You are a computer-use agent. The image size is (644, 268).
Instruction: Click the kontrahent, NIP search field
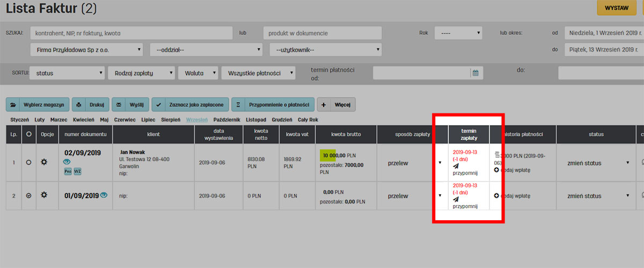click(131, 33)
